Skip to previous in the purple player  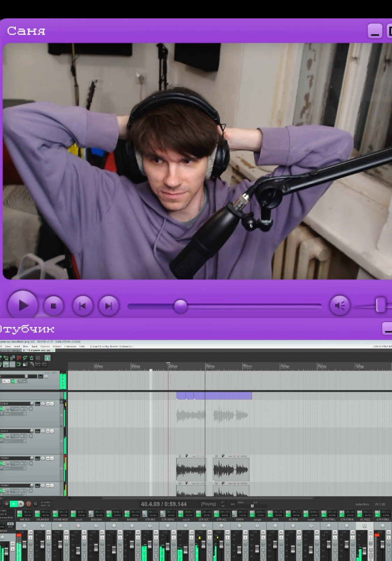(x=83, y=306)
